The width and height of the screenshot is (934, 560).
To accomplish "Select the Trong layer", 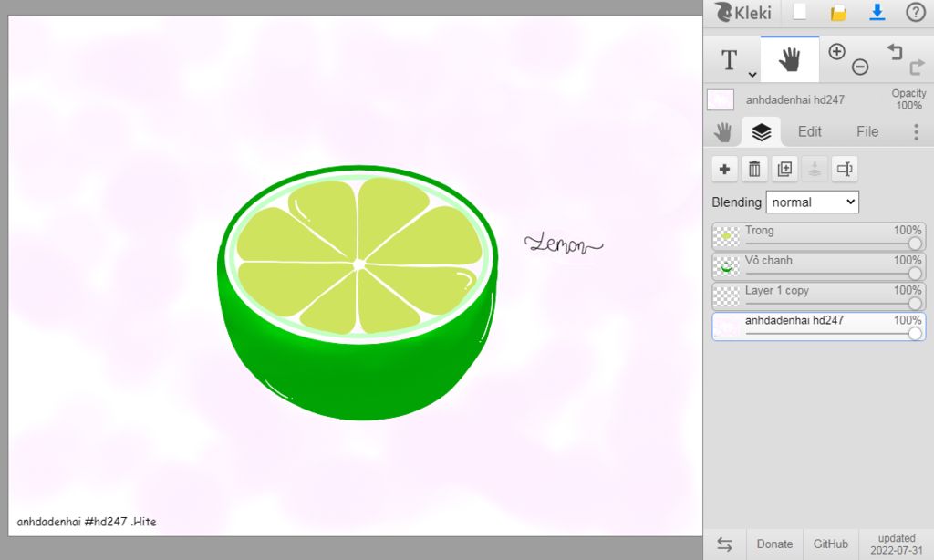I will pyautogui.click(x=818, y=236).
